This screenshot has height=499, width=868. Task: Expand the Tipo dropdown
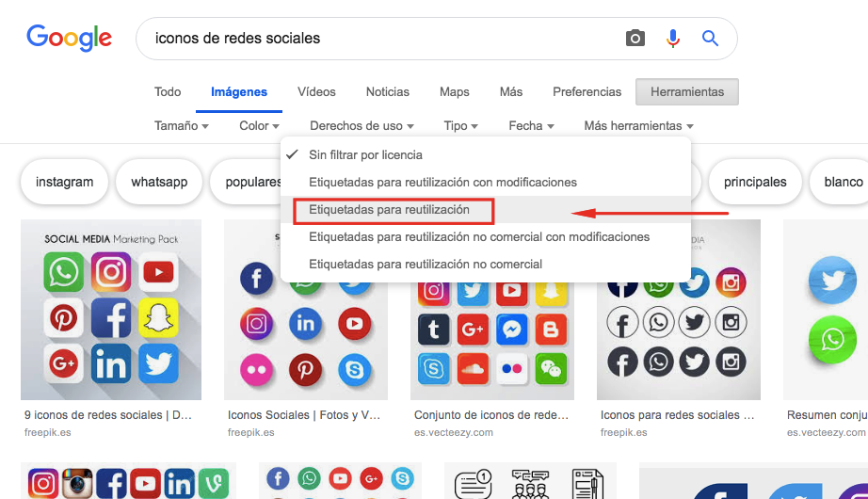[460, 126]
